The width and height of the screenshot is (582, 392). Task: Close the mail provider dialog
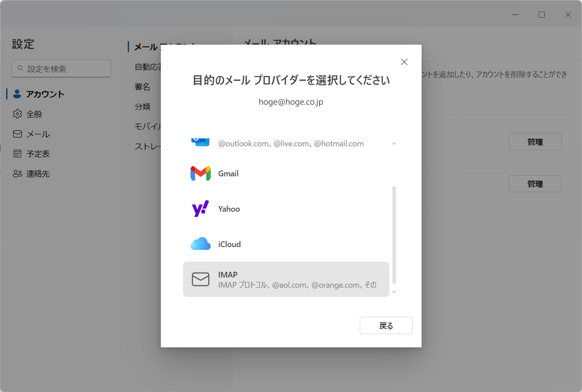click(x=404, y=62)
